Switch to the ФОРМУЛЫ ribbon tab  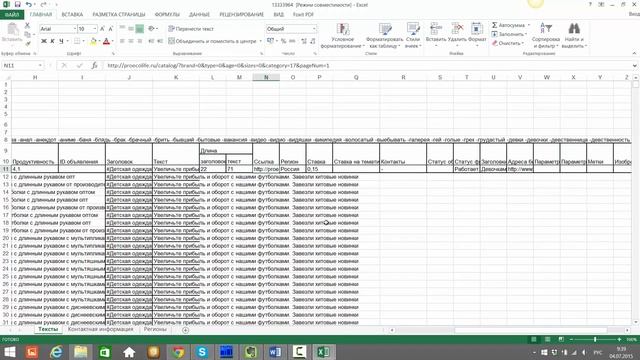coord(167,15)
